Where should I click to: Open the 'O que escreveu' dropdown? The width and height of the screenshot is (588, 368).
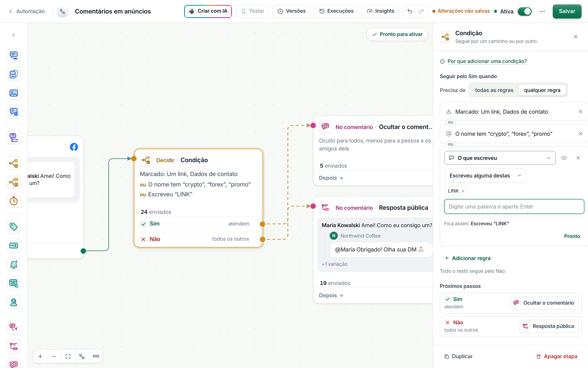pyautogui.click(x=500, y=158)
